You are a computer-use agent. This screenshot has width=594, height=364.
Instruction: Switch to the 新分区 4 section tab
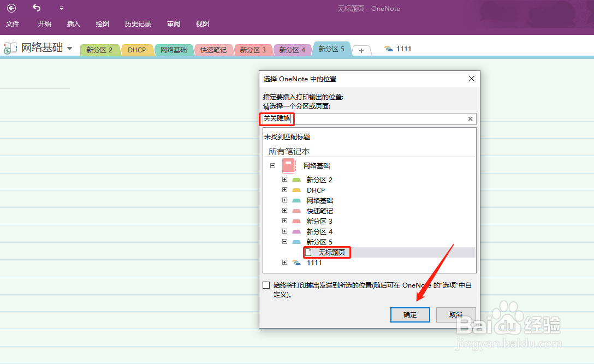coord(293,50)
